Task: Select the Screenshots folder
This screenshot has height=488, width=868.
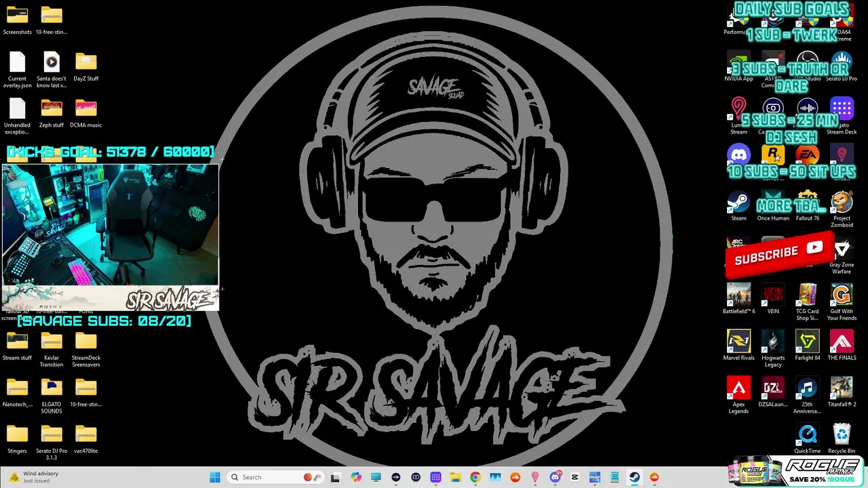Action: [x=17, y=20]
